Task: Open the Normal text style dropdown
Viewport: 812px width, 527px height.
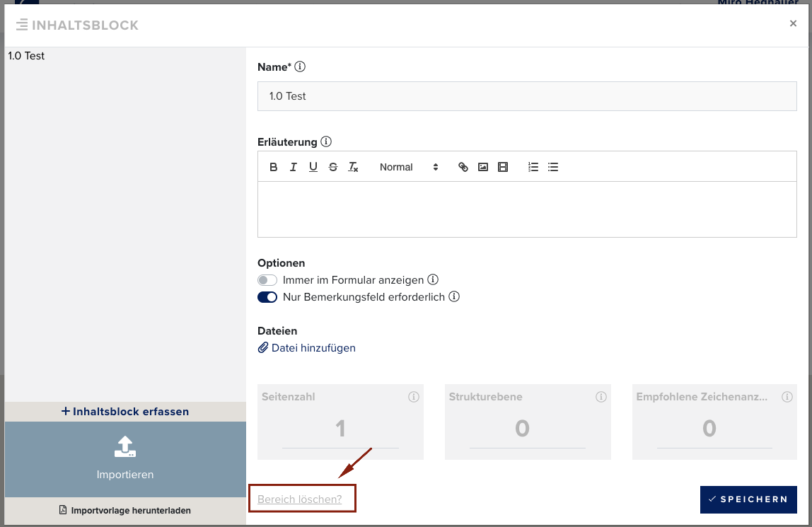Action: coord(408,167)
